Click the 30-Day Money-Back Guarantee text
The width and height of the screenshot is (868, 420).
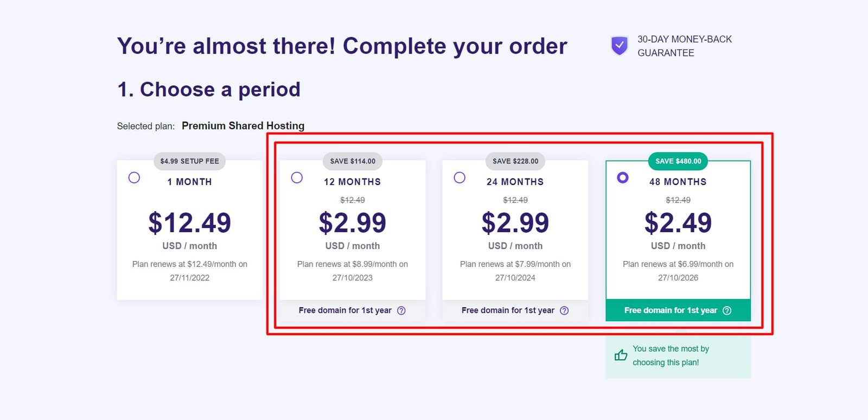(684, 46)
